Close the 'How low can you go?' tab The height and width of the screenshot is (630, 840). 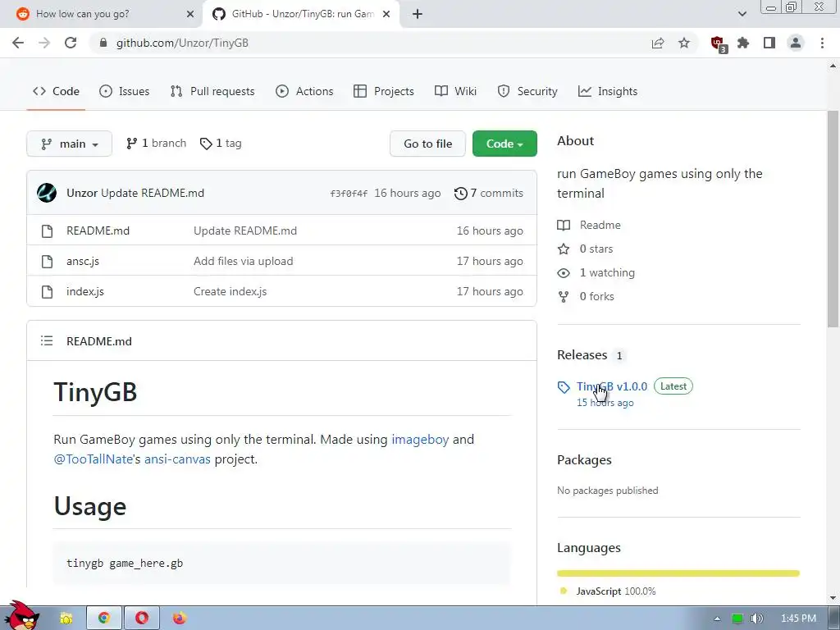[x=190, y=15]
